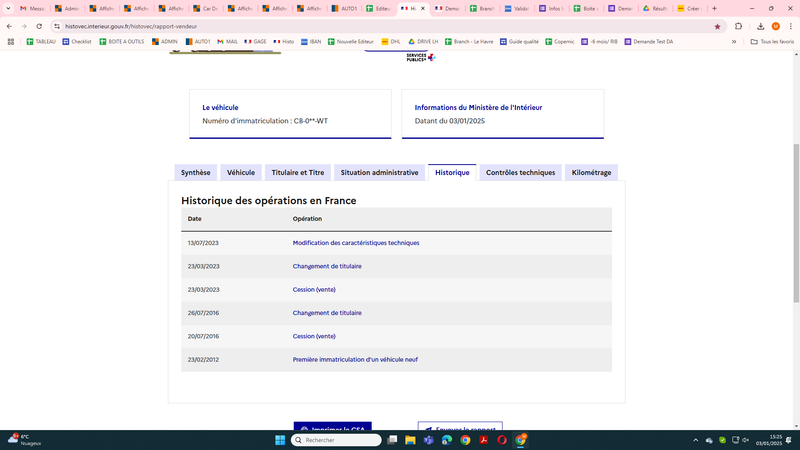Open the Tous les favoris folder
Viewport: 800px width, 450px height.
tap(772, 42)
